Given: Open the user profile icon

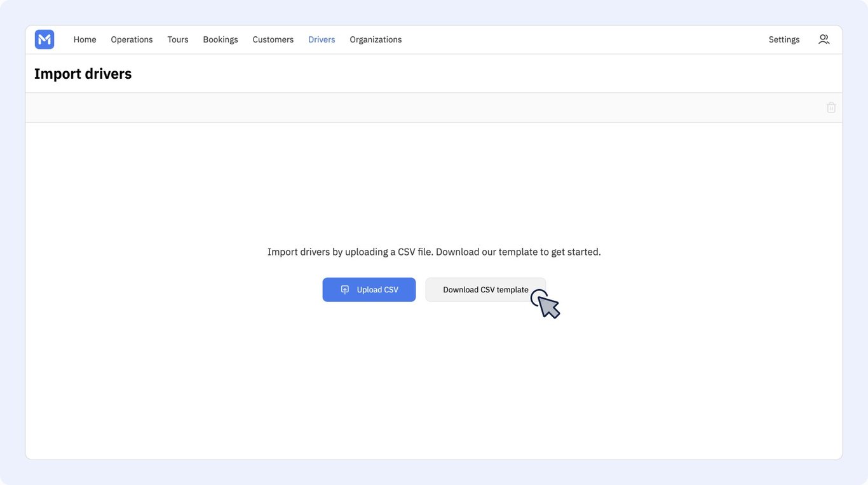Looking at the screenshot, I should pos(824,39).
